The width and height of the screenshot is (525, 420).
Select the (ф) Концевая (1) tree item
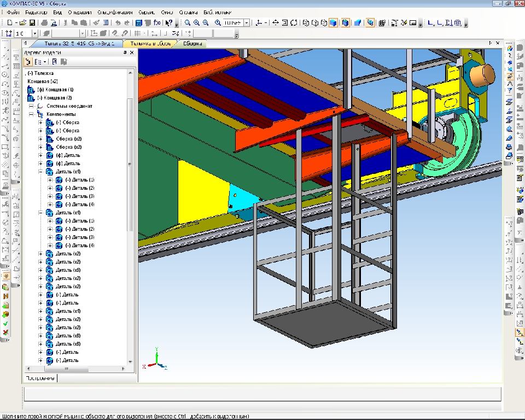click(x=56, y=89)
